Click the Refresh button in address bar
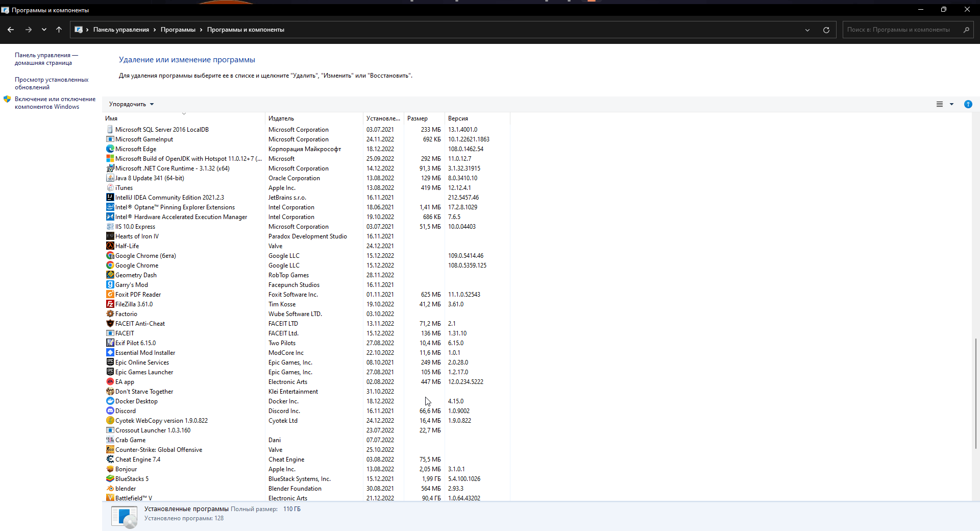This screenshot has height=531, width=980. pyautogui.click(x=826, y=30)
